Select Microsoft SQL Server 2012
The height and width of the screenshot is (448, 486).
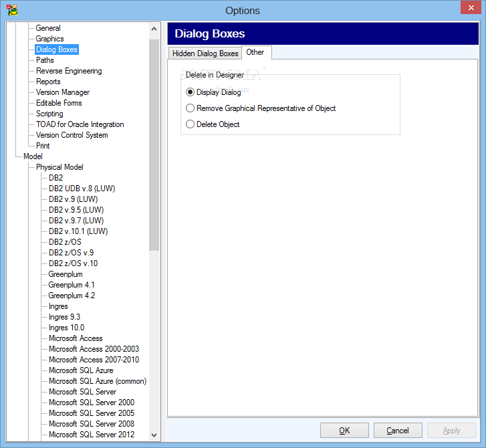point(92,435)
